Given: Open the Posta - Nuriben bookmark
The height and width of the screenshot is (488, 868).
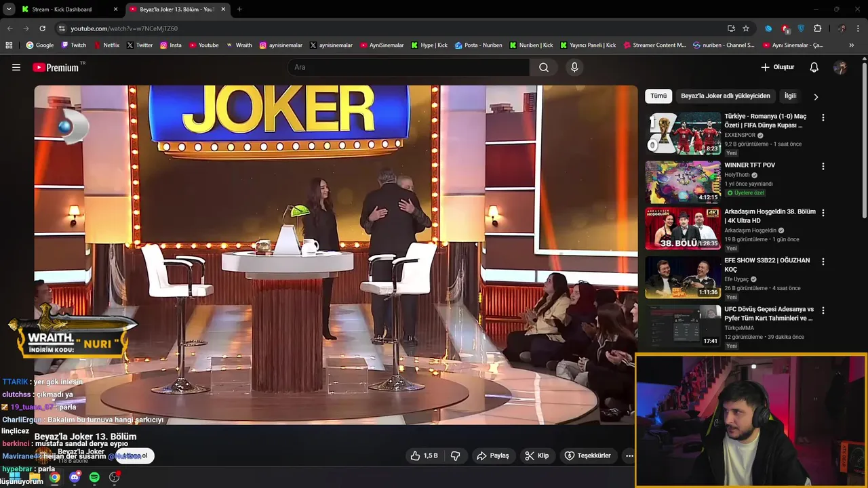Looking at the screenshot, I should 479,45.
